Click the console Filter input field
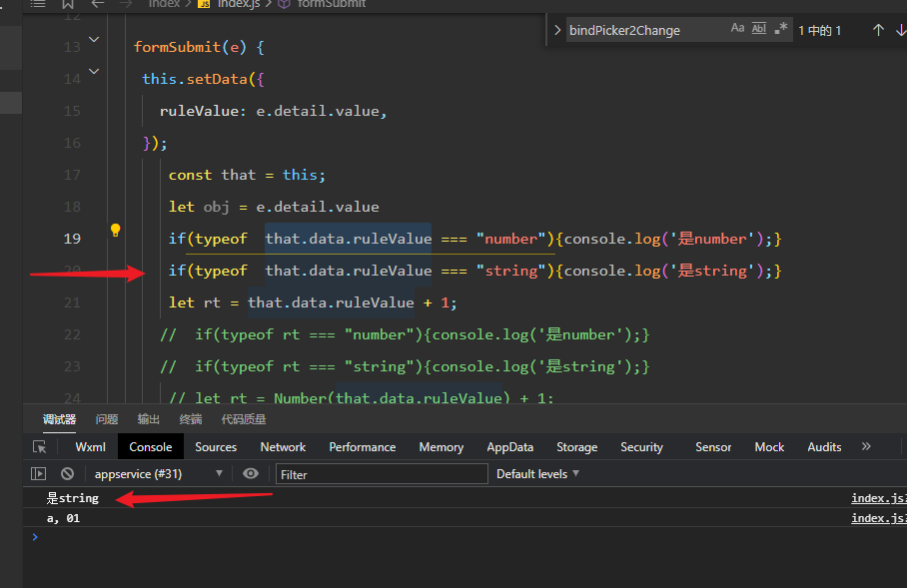 382,474
